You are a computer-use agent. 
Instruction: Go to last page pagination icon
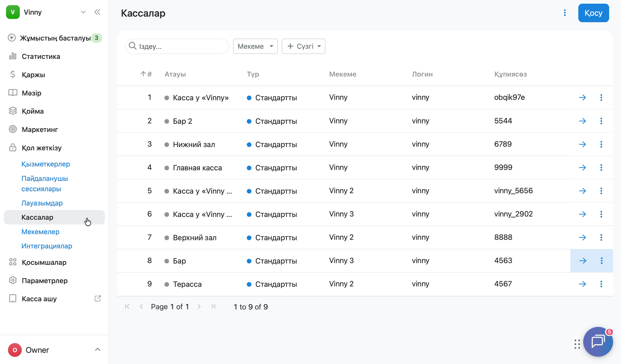pyautogui.click(x=213, y=306)
